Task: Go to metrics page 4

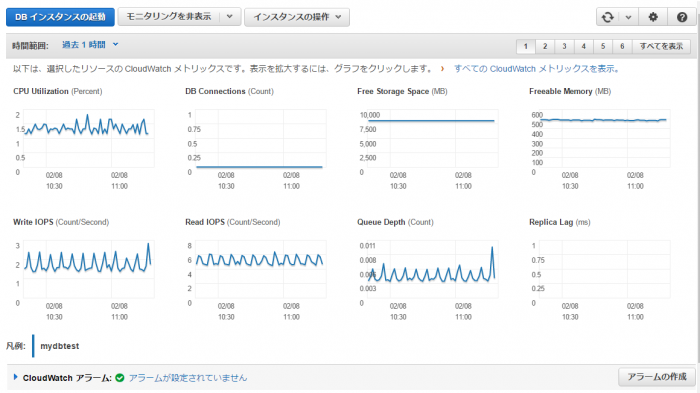Action: 583,46
